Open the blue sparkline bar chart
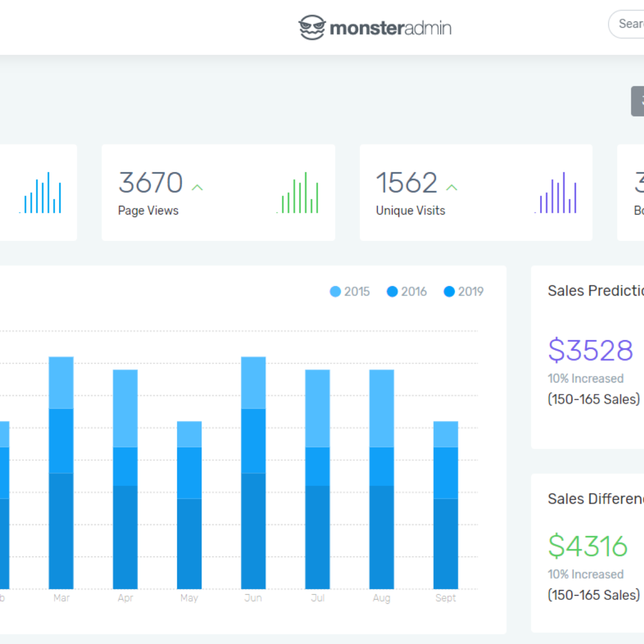Viewport: 644px width, 644px height. 40,192
